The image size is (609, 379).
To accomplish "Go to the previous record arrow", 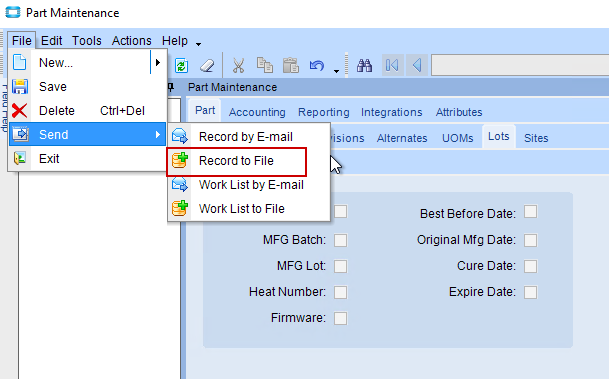I will (x=417, y=65).
